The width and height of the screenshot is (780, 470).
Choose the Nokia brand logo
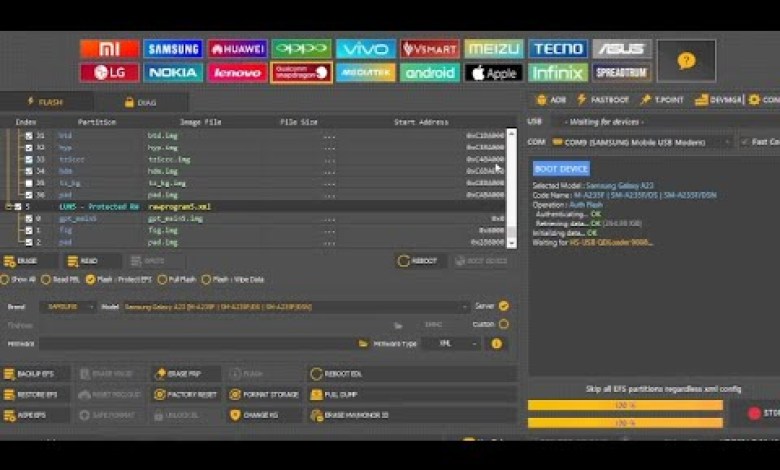click(x=173, y=73)
